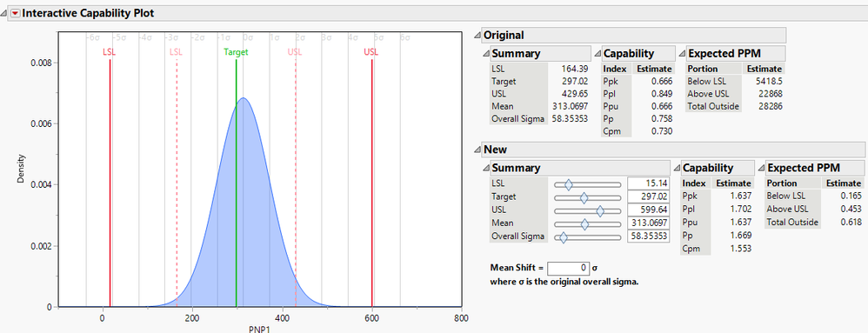Screen dimensions: 868x333
Task: Click the Target slider handle
Action: click(584, 197)
